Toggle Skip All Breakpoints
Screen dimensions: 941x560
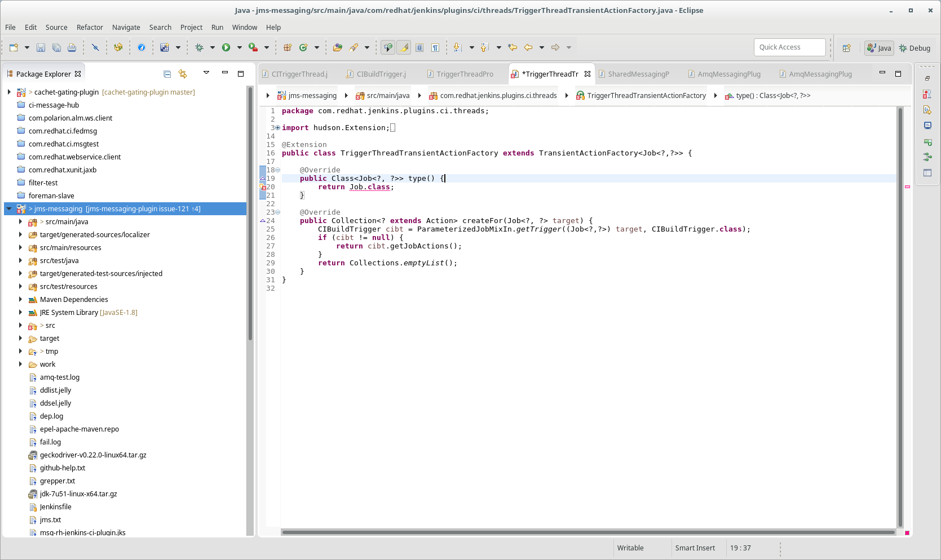[95, 48]
